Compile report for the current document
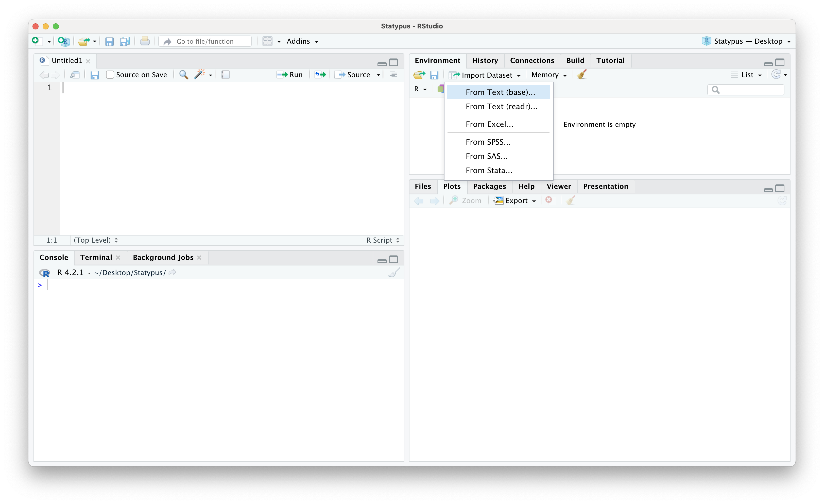This screenshot has height=504, width=824. pos(225,75)
